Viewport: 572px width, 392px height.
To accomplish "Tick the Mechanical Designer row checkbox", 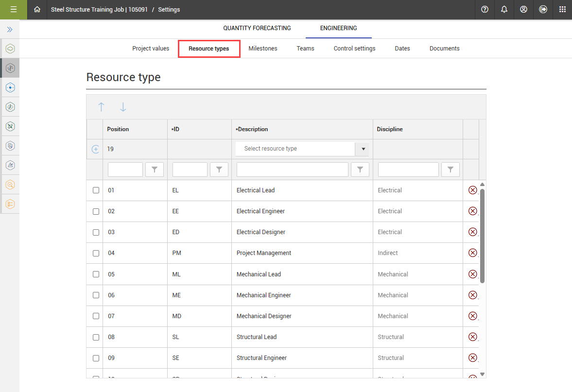I will pos(96,316).
